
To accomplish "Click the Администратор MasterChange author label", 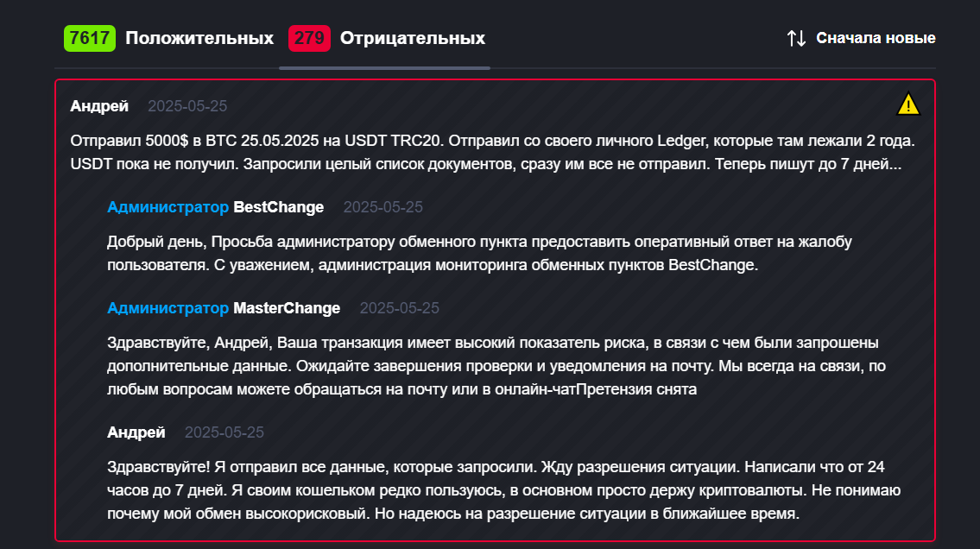I will [x=224, y=308].
